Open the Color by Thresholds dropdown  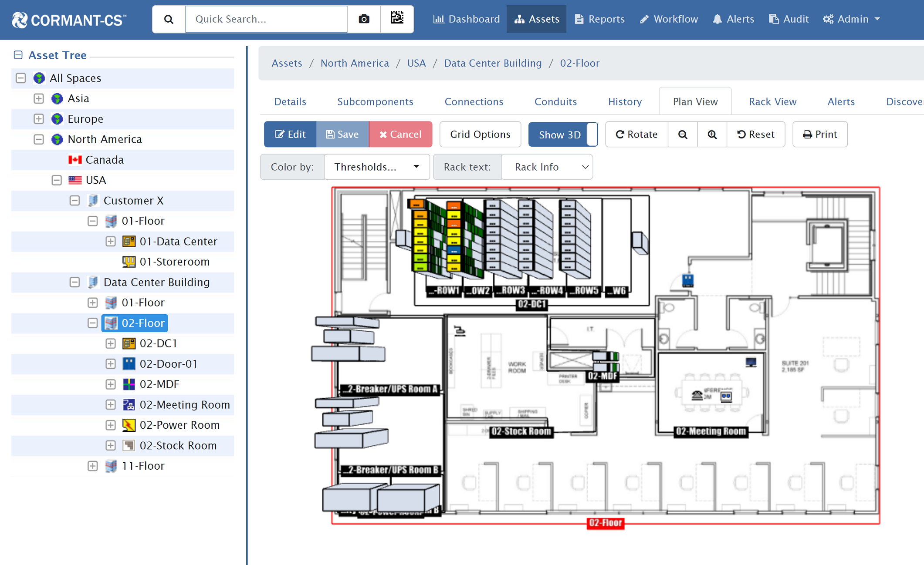(376, 167)
